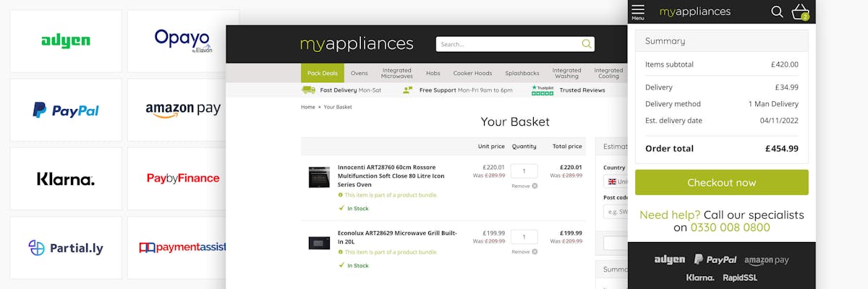Click the Items subtotal £420.00 value
This screenshot has width=868, height=289.
point(785,64)
